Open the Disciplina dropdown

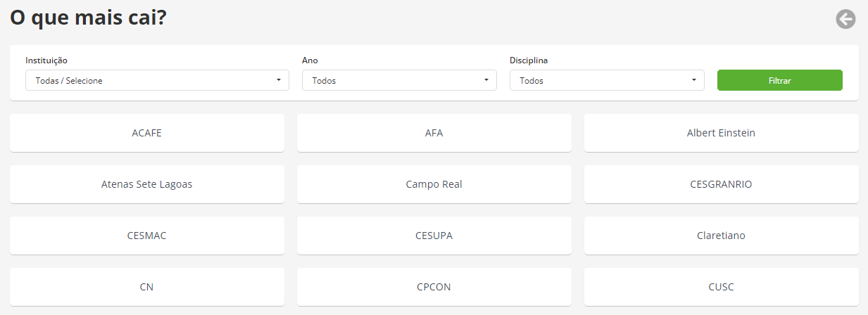coord(607,80)
